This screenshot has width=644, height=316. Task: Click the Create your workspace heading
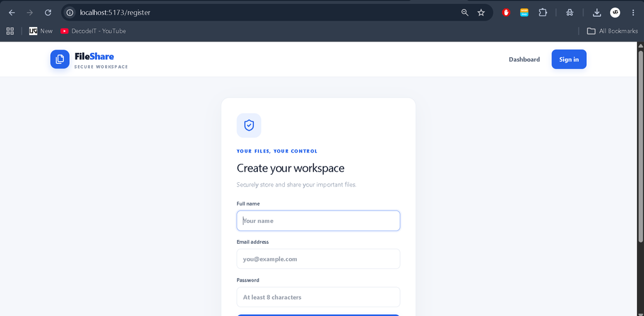tap(291, 168)
